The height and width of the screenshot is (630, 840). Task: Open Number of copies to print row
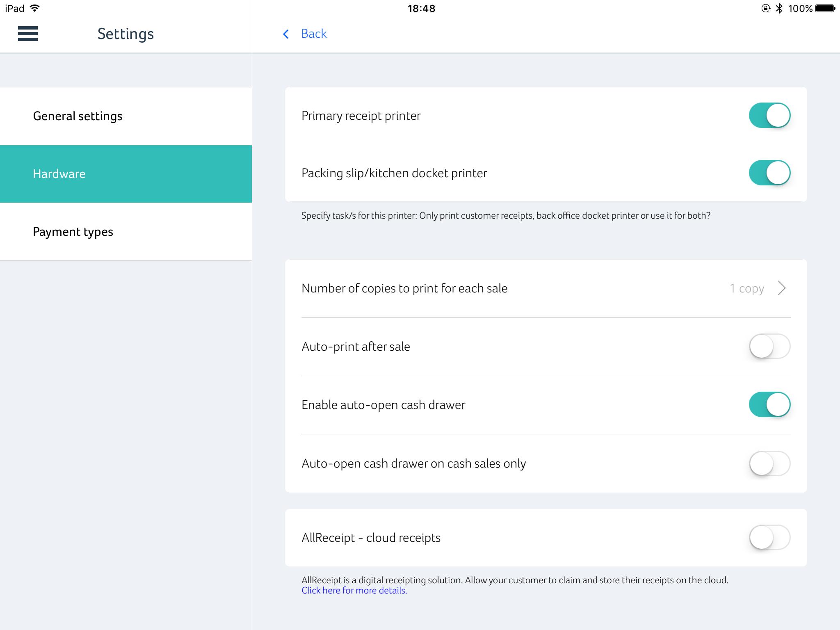coord(404,288)
